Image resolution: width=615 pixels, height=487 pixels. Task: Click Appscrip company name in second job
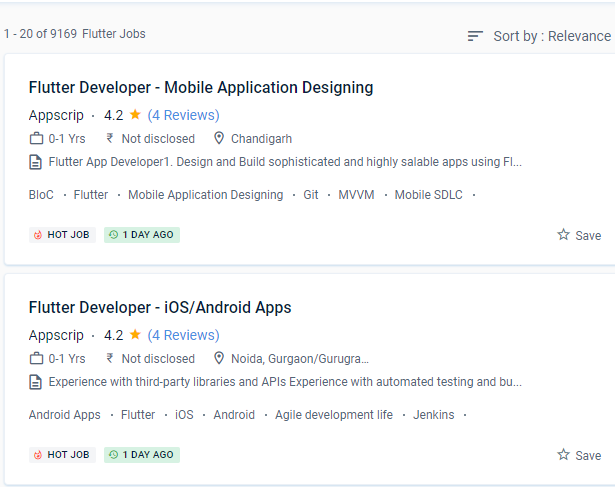[56, 335]
